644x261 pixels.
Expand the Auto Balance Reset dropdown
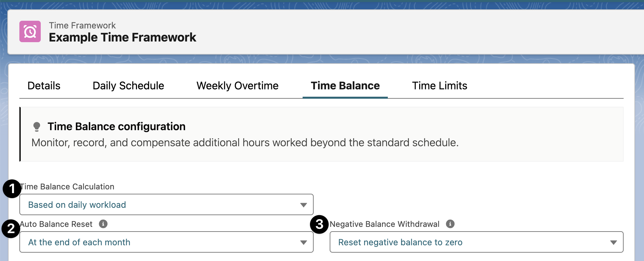pyautogui.click(x=166, y=242)
